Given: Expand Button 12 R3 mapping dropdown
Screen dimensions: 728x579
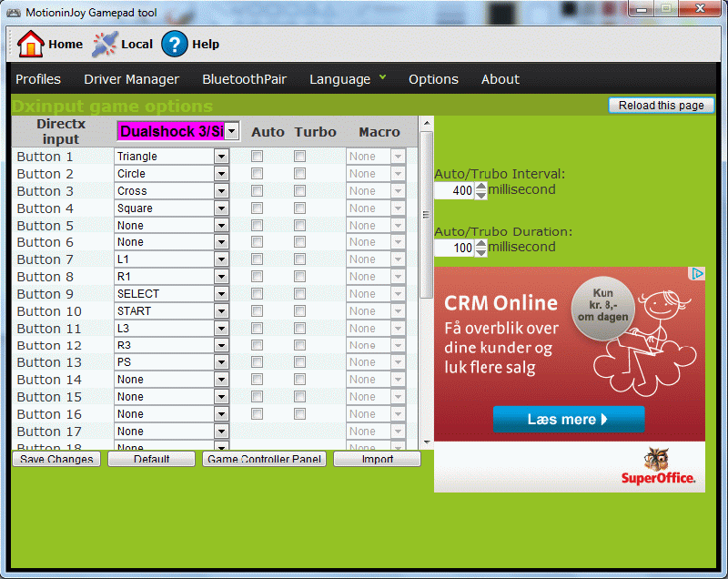Looking at the screenshot, I should point(172,345).
